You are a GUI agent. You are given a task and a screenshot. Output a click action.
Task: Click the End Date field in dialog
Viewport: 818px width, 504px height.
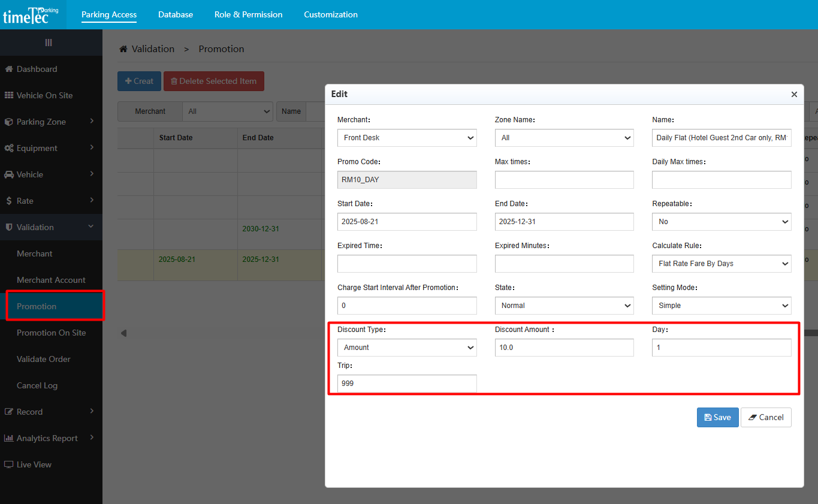pos(564,222)
